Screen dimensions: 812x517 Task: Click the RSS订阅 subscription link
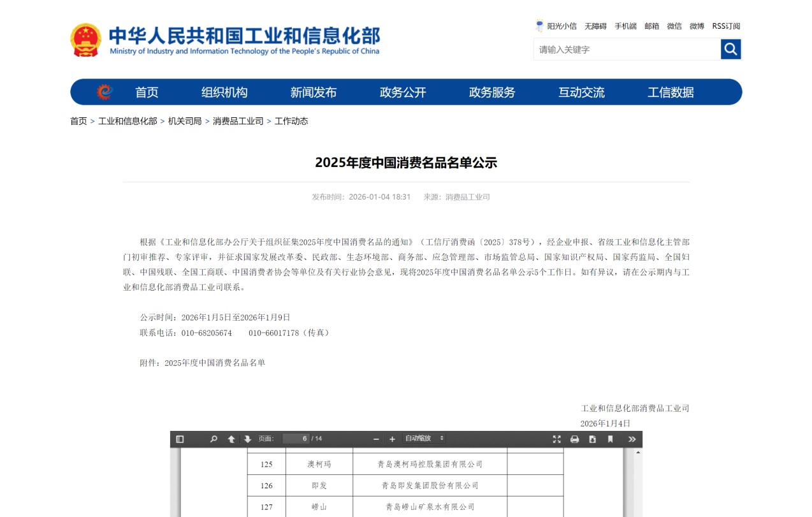coord(726,25)
